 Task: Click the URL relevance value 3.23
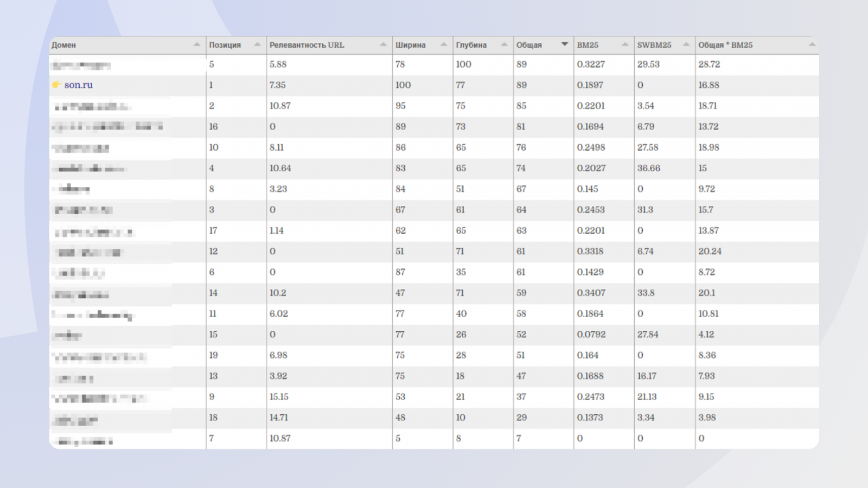[x=278, y=189]
